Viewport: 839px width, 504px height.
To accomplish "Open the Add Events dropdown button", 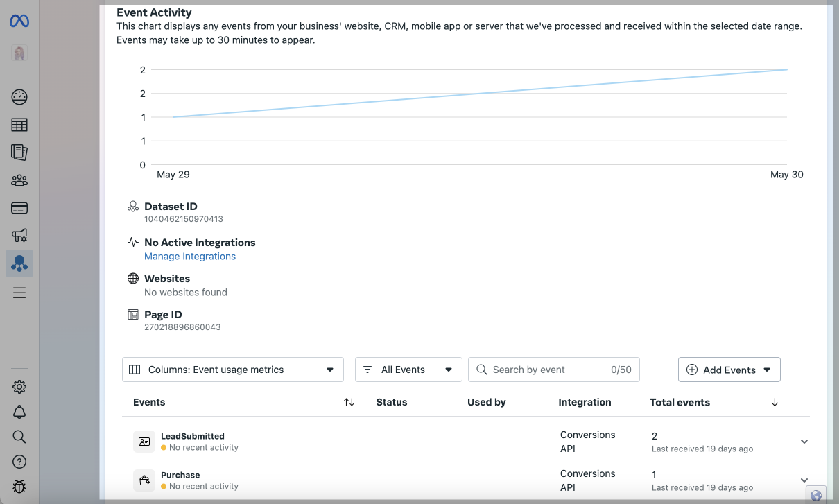I will 729,370.
